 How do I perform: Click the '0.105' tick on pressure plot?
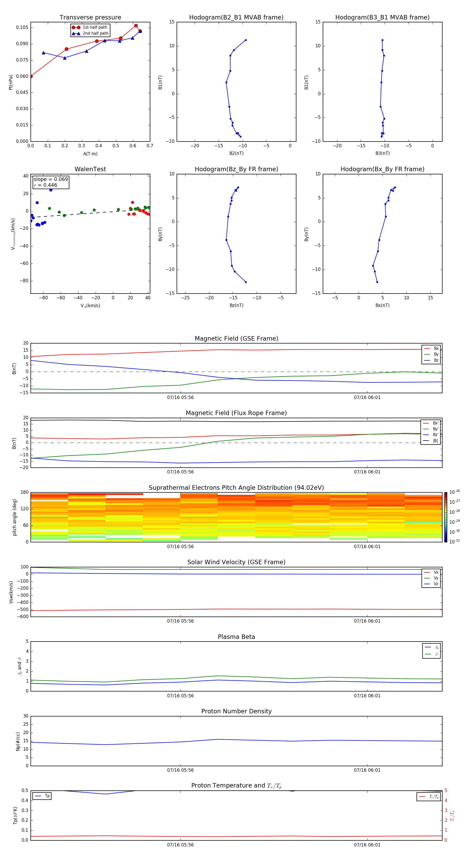tap(22, 28)
